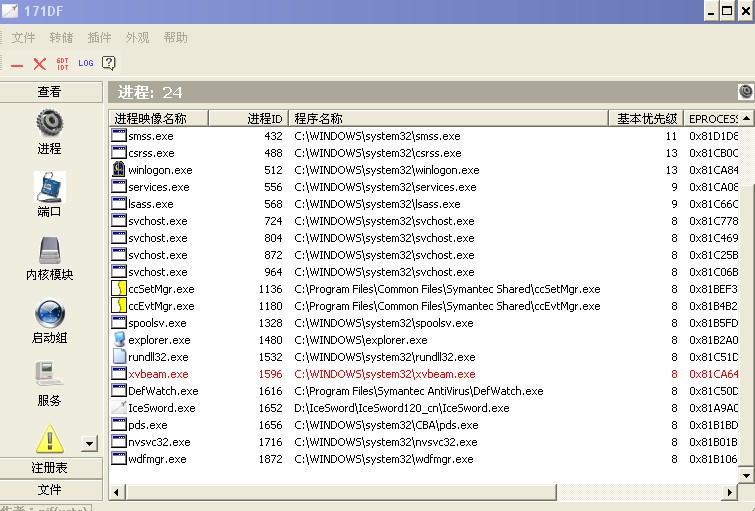
Task: Open the 外观 menu
Action: (x=137, y=38)
